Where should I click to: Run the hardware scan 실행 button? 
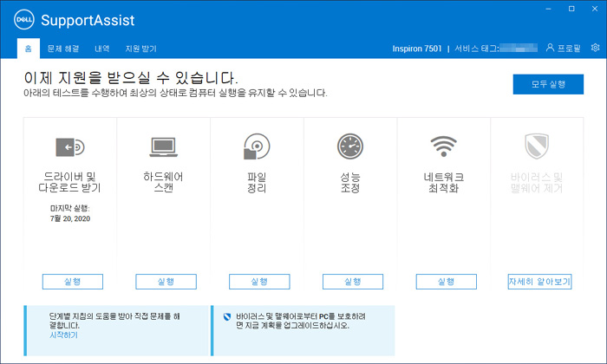[x=166, y=282]
